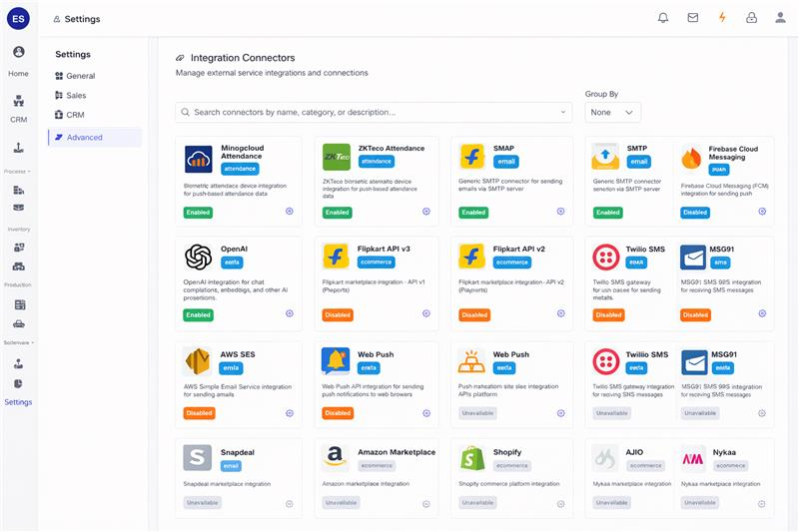799x532 pixels.
Task: Open the Group By None dropdown
Action: point(612,113)
